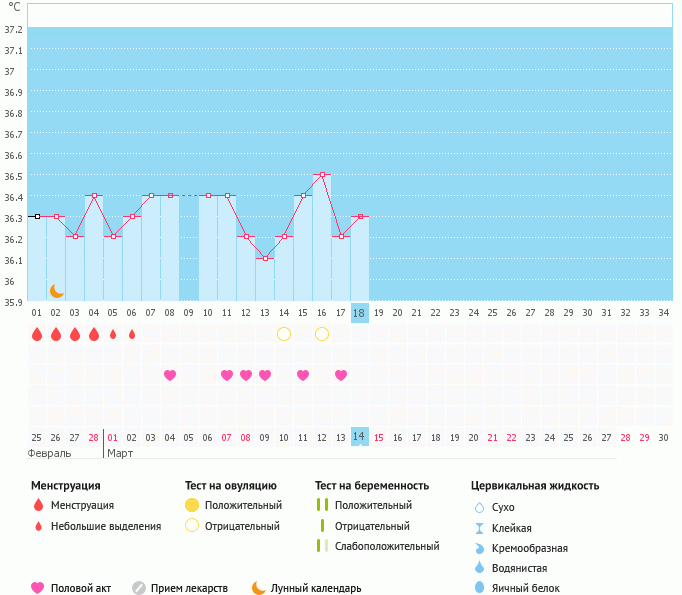682x595 pixels.
Task: Click the menstruation drop on cycle day 01
Action: pyautogui.click(x=37, y=334)
